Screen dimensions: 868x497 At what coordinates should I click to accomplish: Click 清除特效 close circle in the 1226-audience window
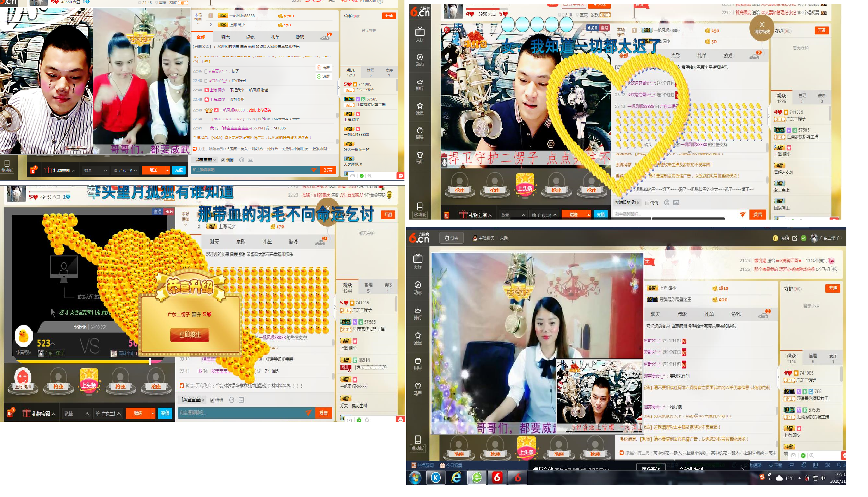(761, 27)
